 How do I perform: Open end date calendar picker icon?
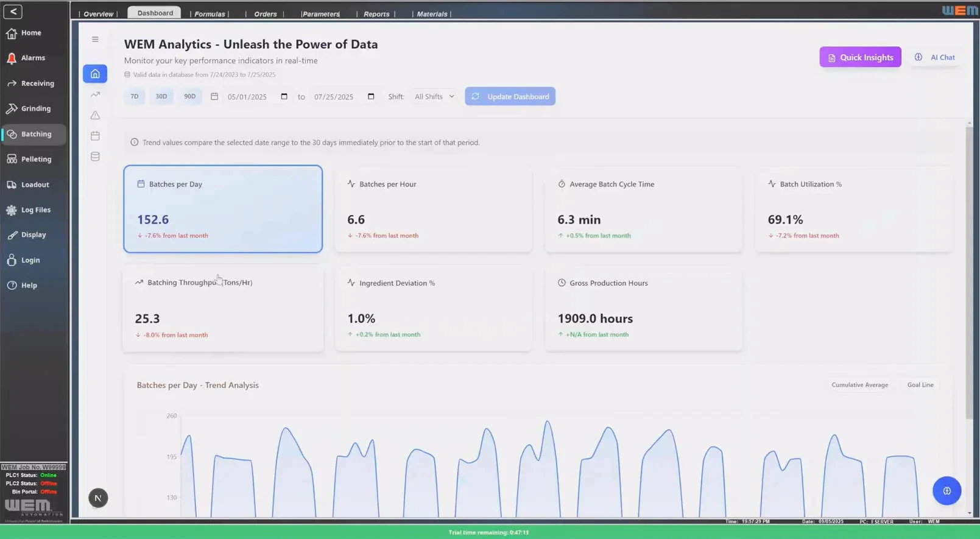pyautogui.click(x=371, y=97)
